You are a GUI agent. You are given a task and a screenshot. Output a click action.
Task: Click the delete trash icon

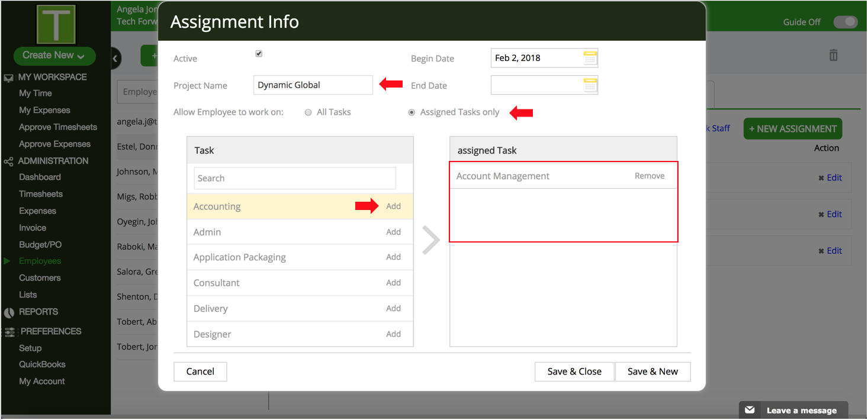coord(833,54)
